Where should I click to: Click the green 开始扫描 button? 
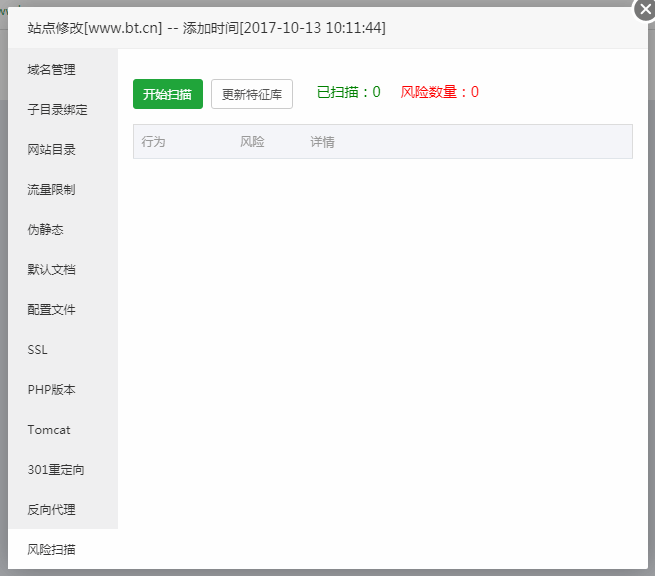[168, 94]
